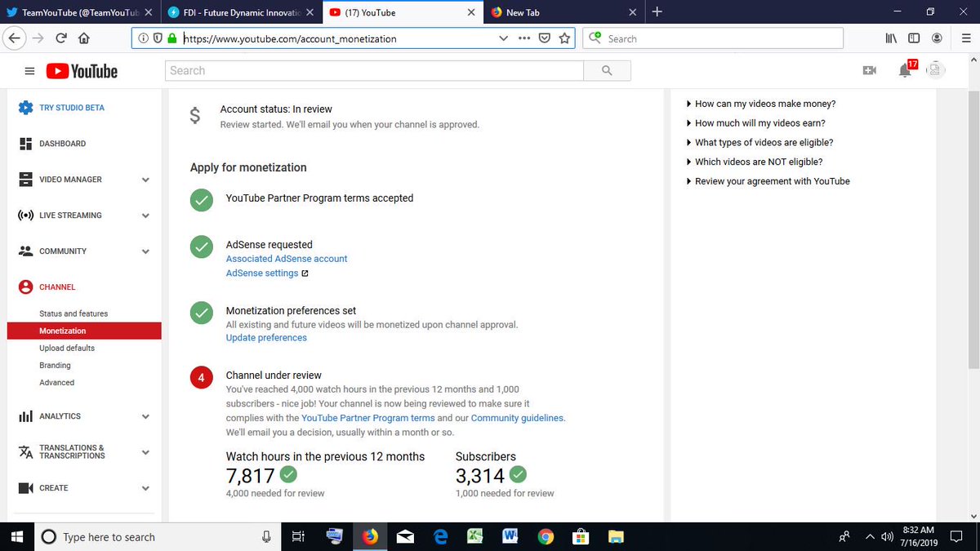
Task: Launch Edge from the taskbar
Action: (x=441, y=536)
